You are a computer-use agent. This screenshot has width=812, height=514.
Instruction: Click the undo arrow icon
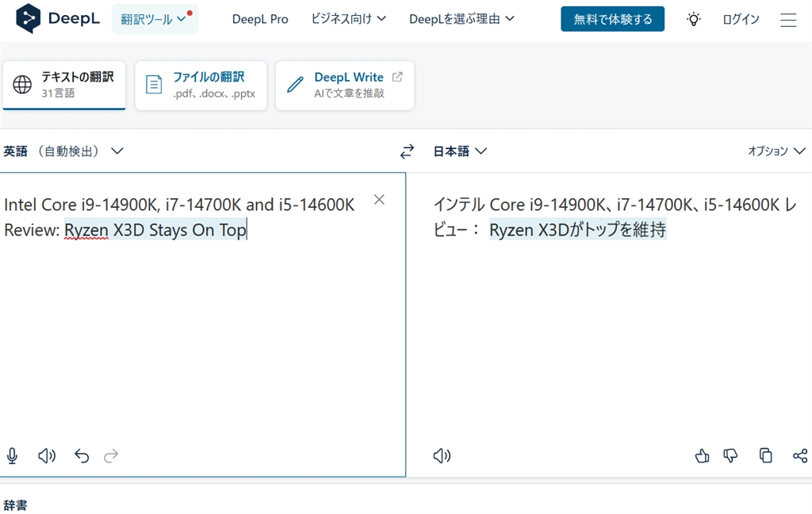[82, 456]
